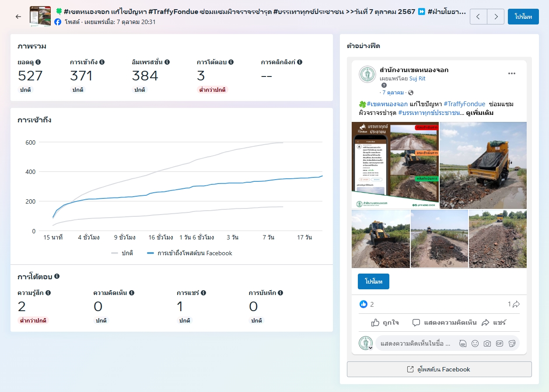Expand post text with ดูเพิ่มเติม
This screenshot has width=549, height=392.
point(480,113)
